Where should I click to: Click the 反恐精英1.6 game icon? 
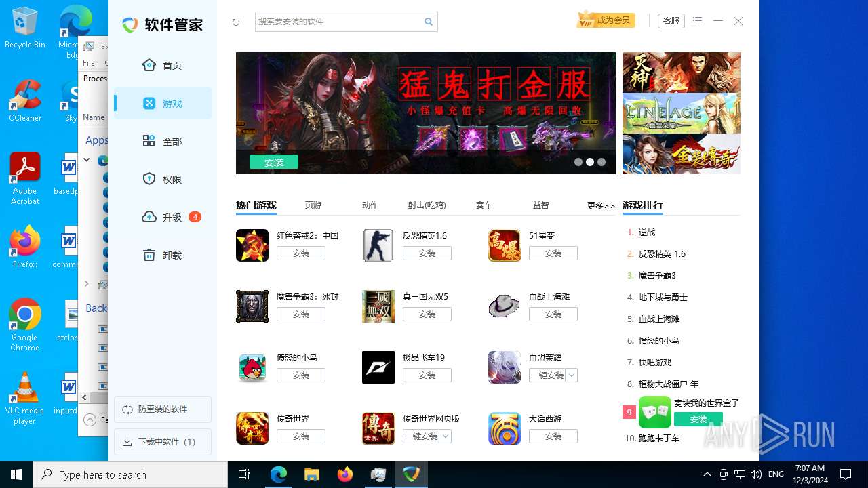[378, 245]
